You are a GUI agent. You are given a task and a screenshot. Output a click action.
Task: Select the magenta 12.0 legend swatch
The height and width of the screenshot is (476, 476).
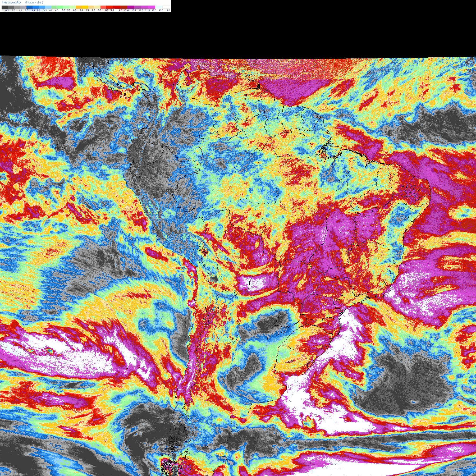click(152, 7)
